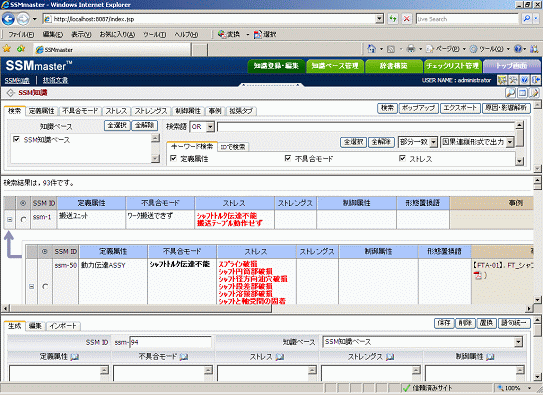Screen dimensions: 543x395
Task: Open the 知識ベース管理 top menu tab
Action: pyautogui.click(x=335, y=66)
